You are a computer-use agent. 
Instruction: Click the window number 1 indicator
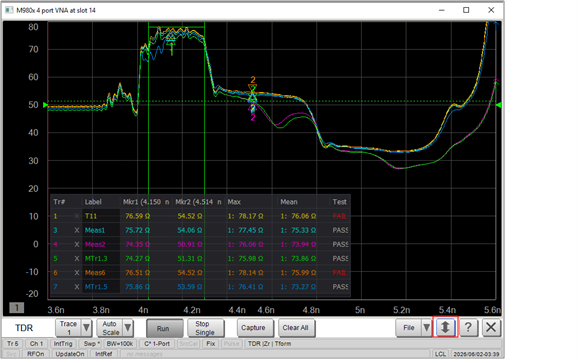[x=17, y=307]
